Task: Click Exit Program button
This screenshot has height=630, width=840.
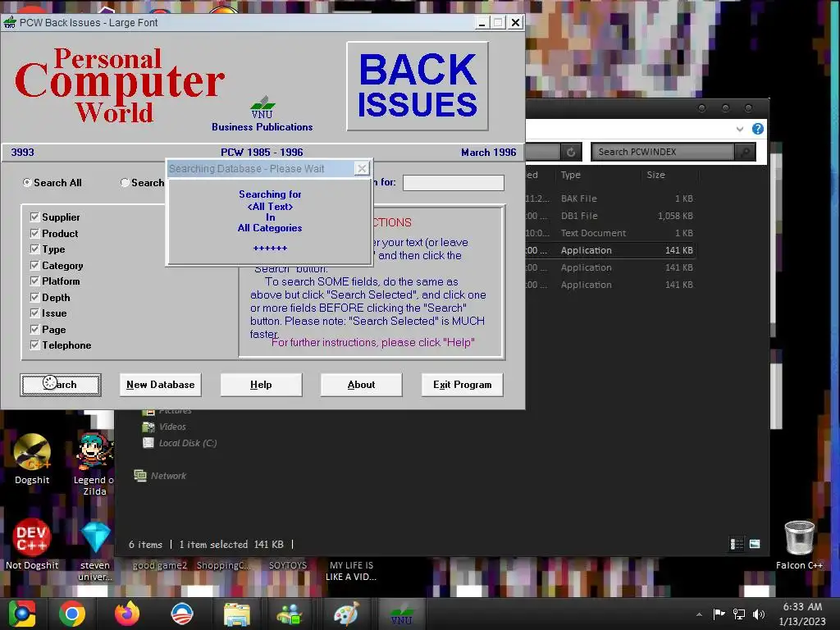Action: point(463,385)
